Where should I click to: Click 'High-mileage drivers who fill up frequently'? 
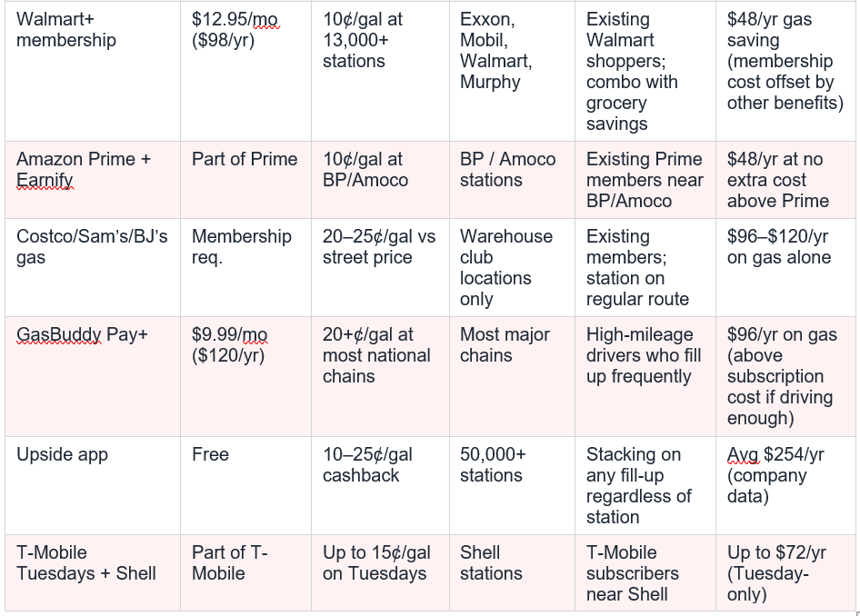point(645,376)
